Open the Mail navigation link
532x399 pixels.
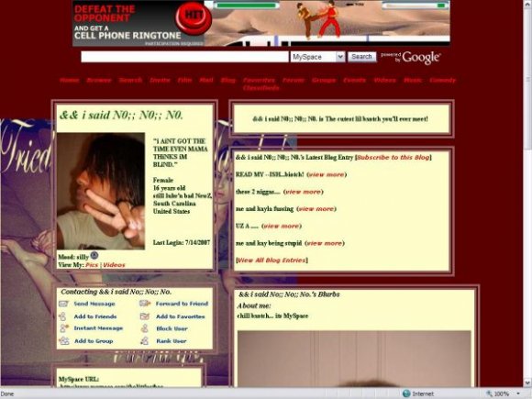[x=206, y=80]
